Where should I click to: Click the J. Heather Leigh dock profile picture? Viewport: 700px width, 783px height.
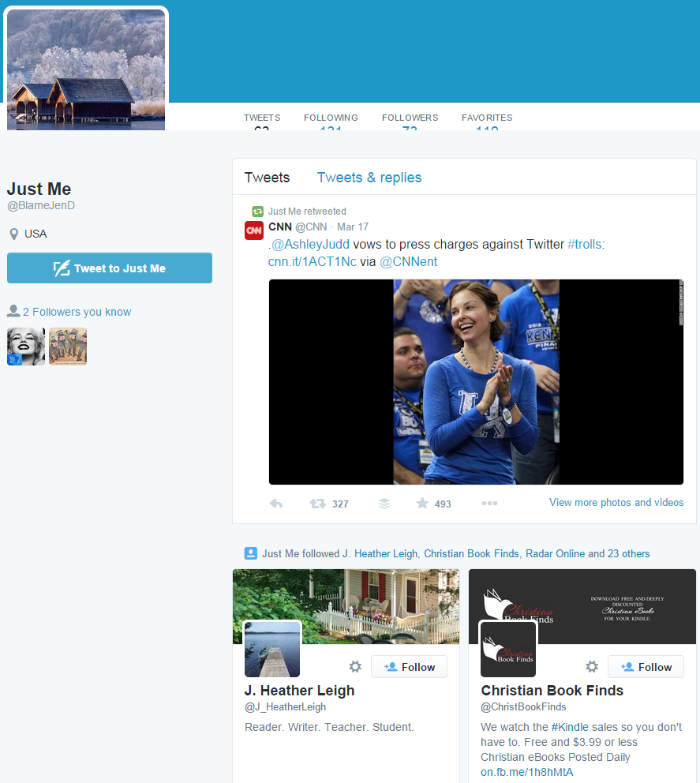(272, 650)
